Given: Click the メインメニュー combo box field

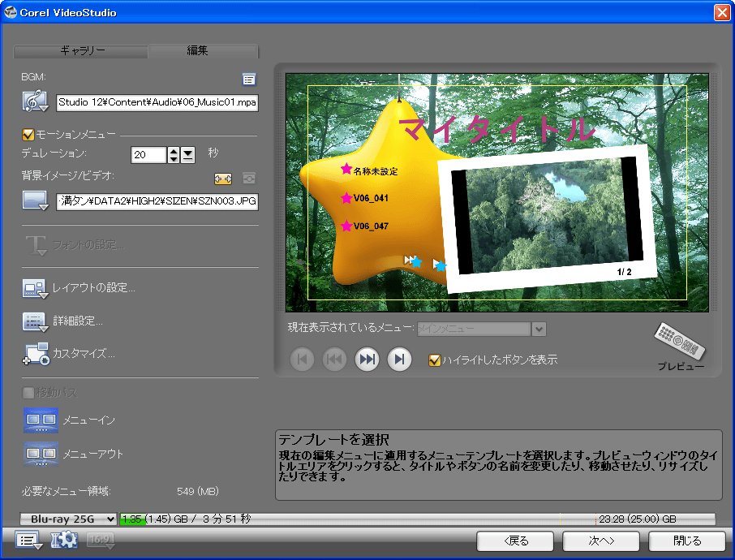Looking at the screenshot, I should pyautogui.click(x=474, y=329).
